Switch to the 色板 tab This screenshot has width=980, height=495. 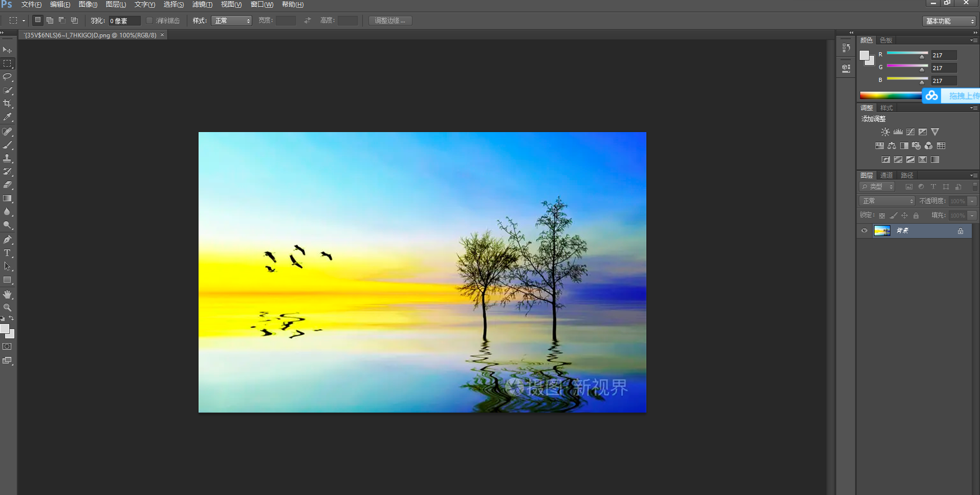(x=886, y=40)
